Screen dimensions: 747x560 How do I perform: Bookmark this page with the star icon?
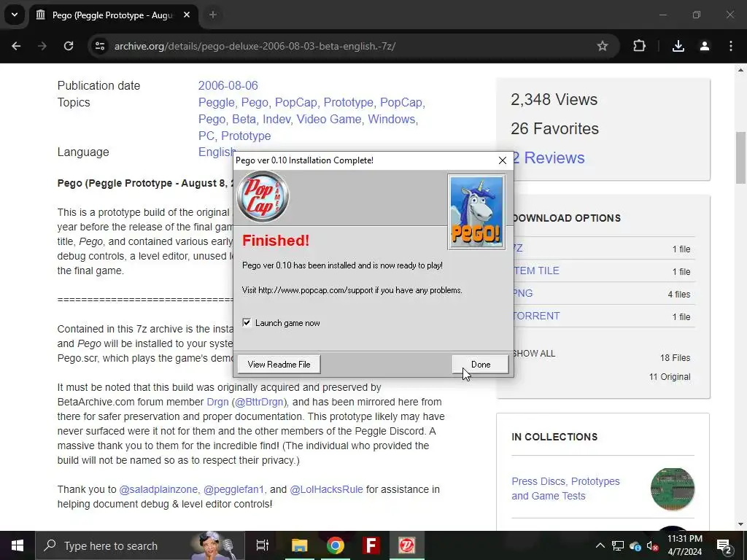tap(602, 46)
